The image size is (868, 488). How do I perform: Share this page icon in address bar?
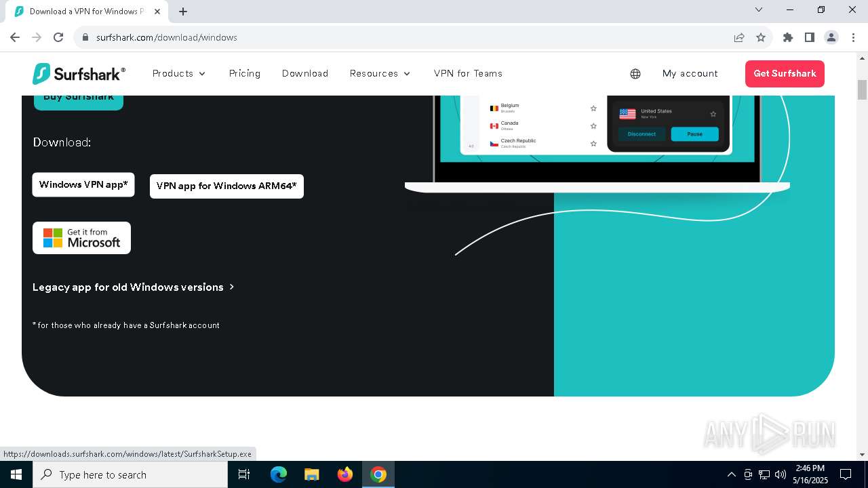[x=739, y=37]
